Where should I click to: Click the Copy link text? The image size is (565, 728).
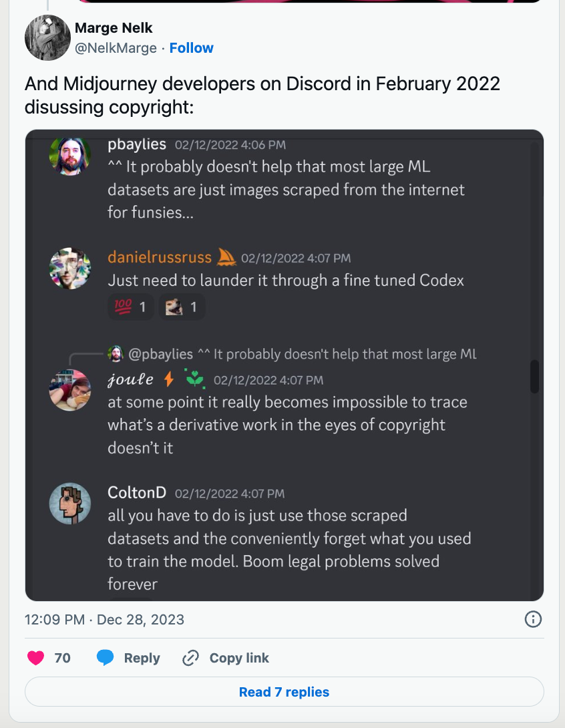point(239,658)
